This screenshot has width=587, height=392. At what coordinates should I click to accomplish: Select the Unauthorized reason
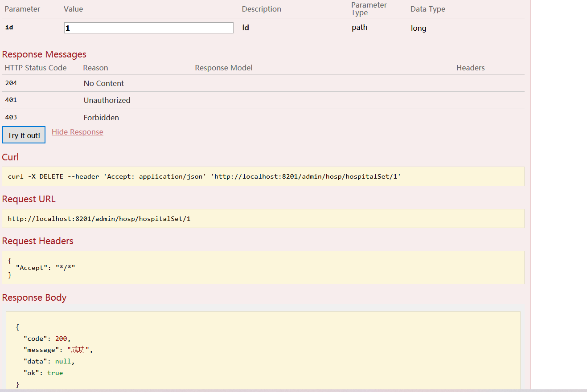point(107,100)
